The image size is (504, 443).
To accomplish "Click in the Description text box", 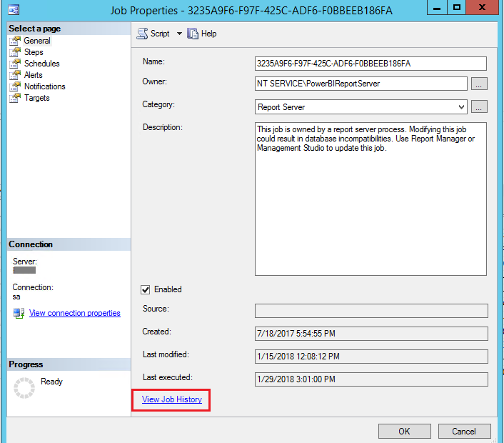I will tap(371, 199).
